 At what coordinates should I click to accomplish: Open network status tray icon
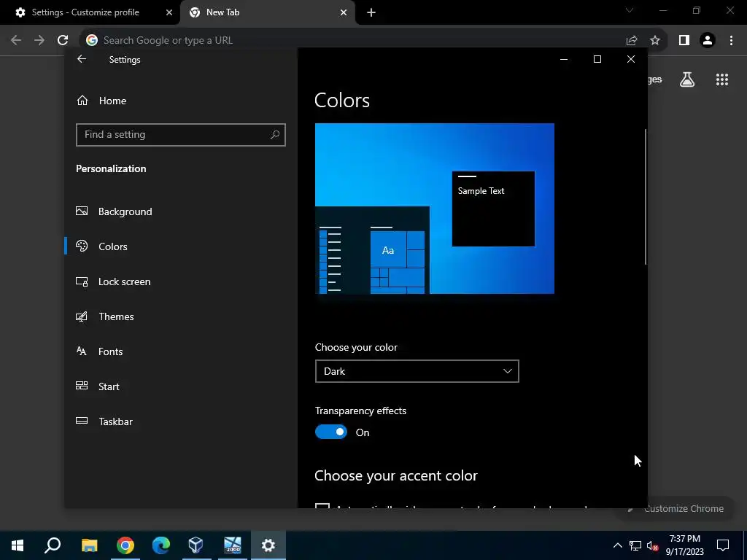pos(635,545)
